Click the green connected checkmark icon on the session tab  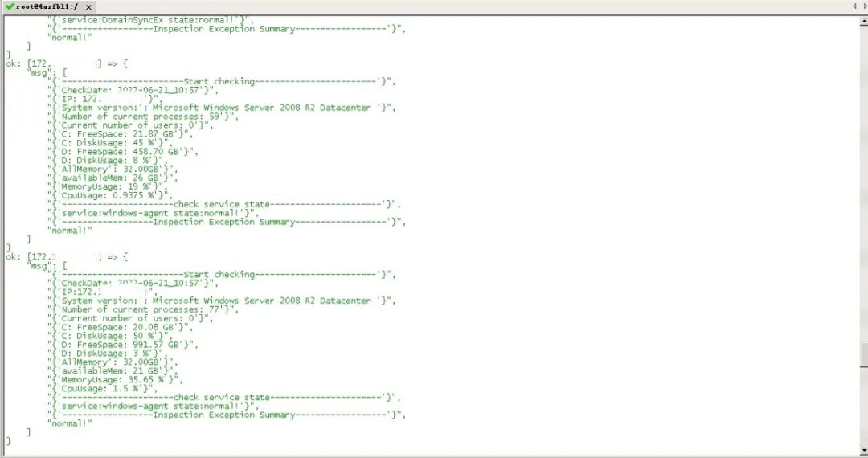tap(10, 6)
